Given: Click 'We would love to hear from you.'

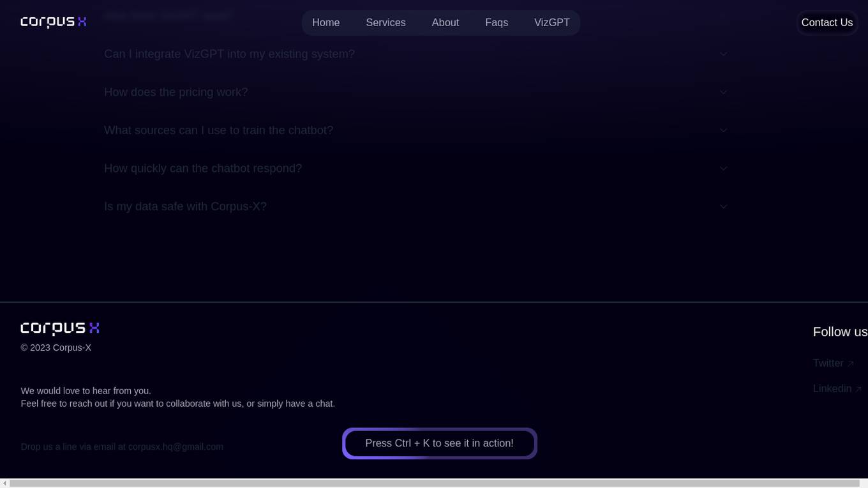Looking at the screenshot, I should click(86, 391).
